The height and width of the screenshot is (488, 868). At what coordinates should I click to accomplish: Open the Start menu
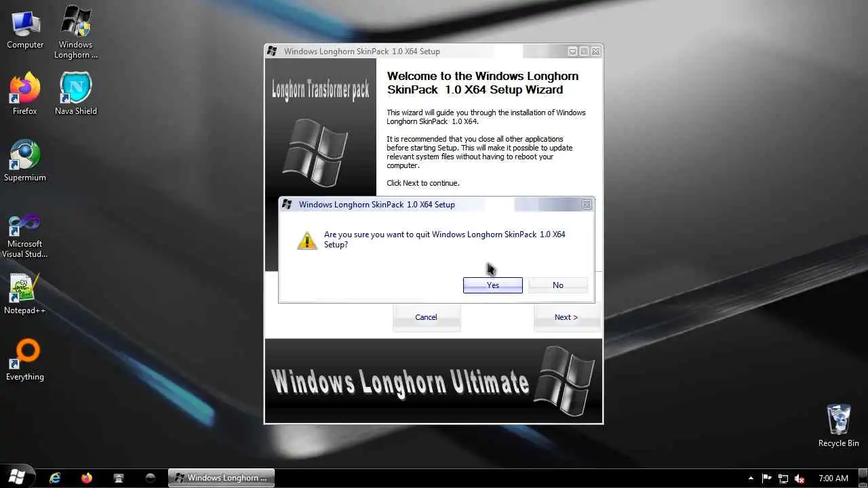point(17,477)
